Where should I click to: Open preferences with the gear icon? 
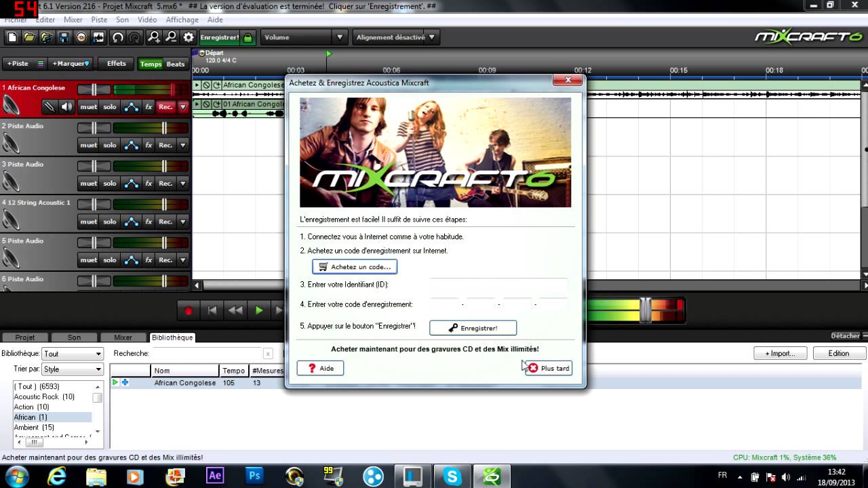[189, 37]
